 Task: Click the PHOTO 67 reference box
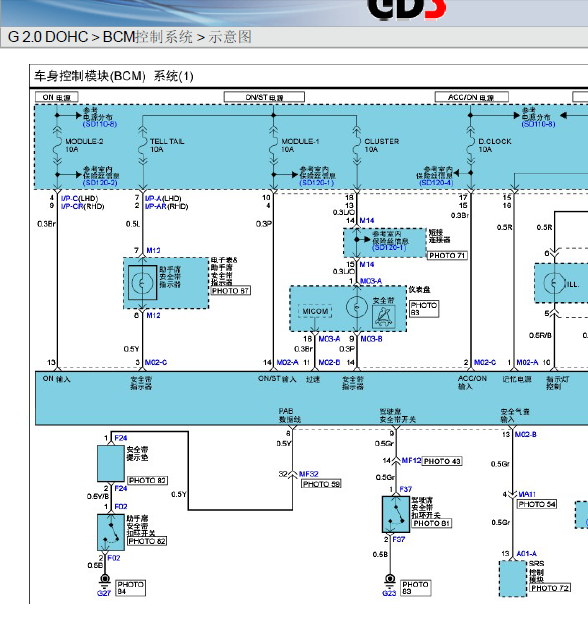231,291
